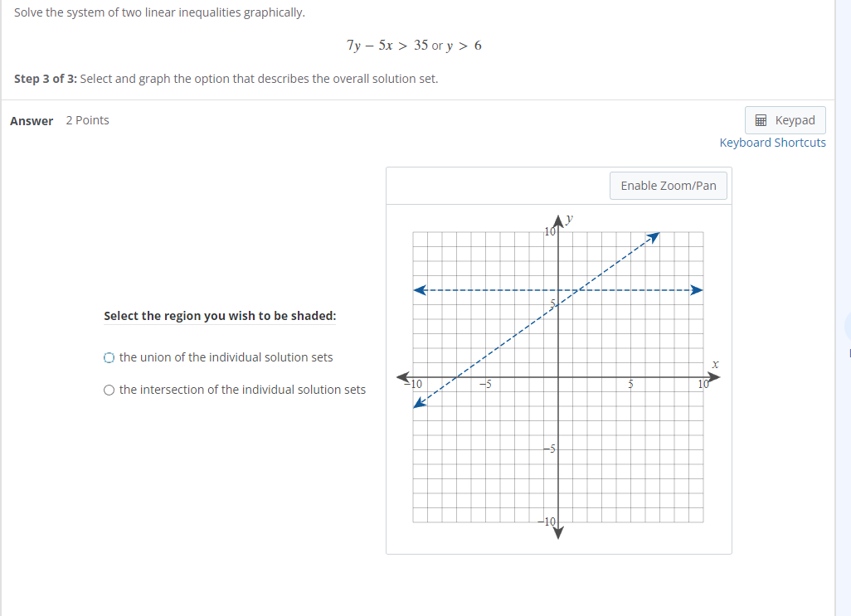
Task: Click the x-axis label at -10
Action: point(415,384)
